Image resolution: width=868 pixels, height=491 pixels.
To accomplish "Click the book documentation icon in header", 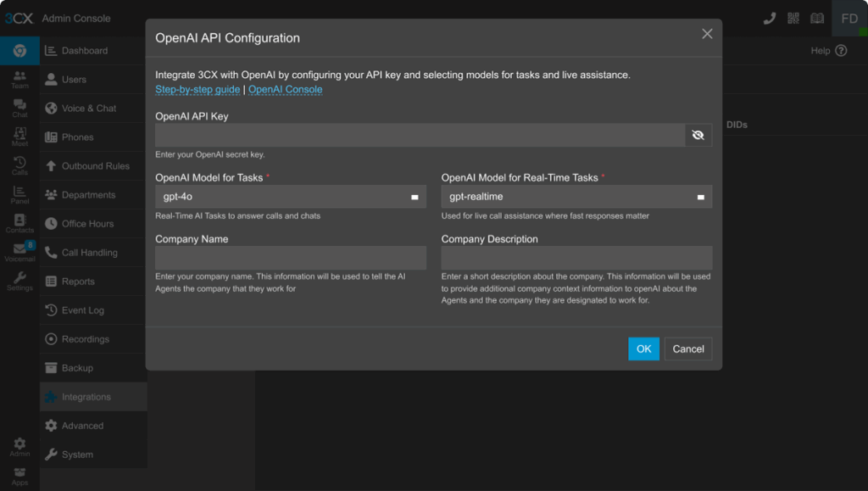I will (817, 18).
